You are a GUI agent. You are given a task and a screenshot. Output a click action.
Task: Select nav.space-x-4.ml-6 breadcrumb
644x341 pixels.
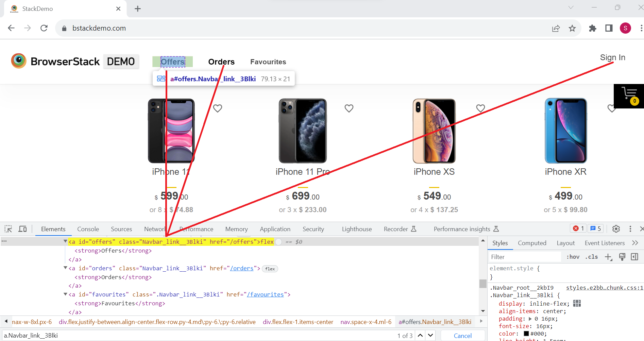coord(366,322)
